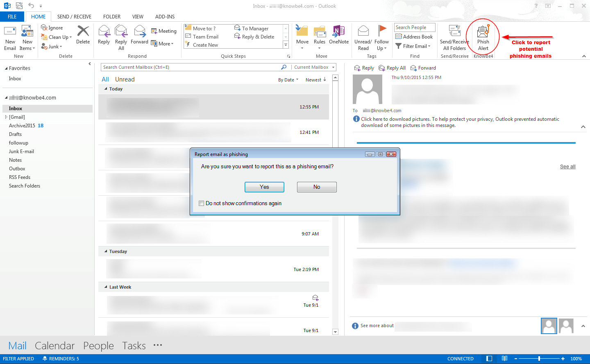Click the Search Current Mailbox field
Viewport: 590px width, 364px height.
(191, 67)
